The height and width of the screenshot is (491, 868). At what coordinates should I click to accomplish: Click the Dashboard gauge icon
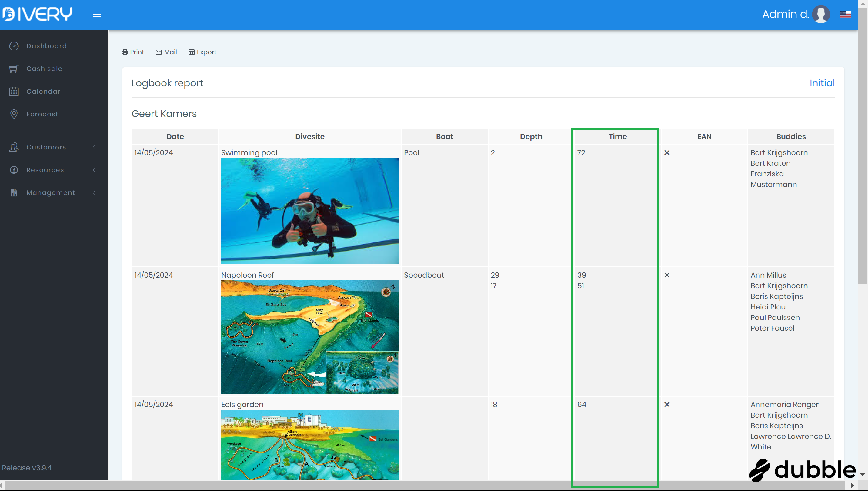[14, 46]
